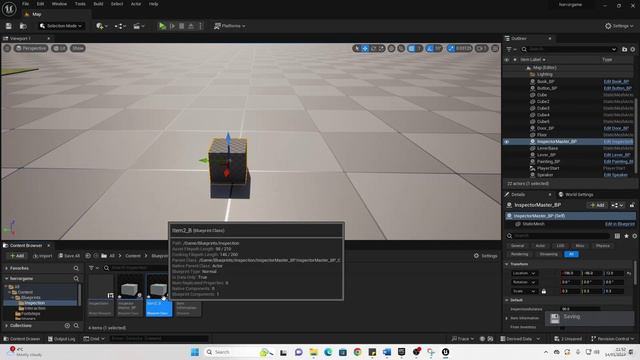The width and height of the screenshot is (640, 360).
Task: Toggle world or local coordinate space
Action: tap(391, 48)
